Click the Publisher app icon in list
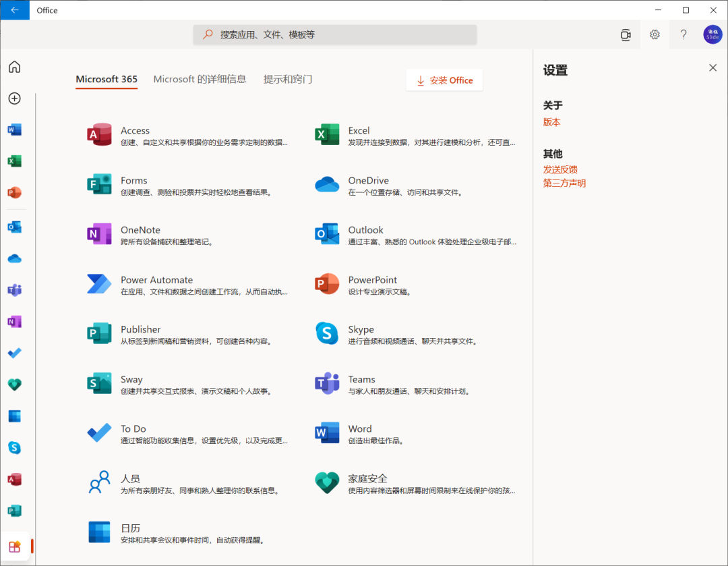 click(99, 333)
